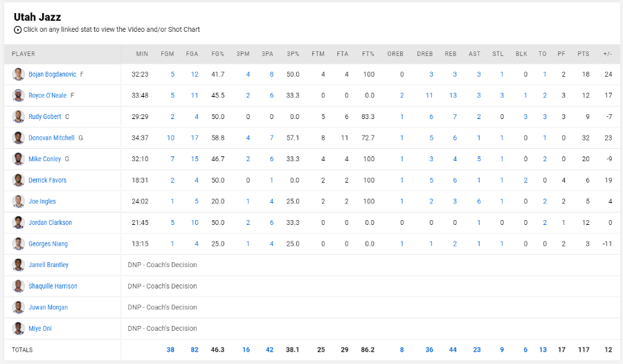Click team totals 23 assists
This screenshot has width=623, height=364.
(477, 349)
